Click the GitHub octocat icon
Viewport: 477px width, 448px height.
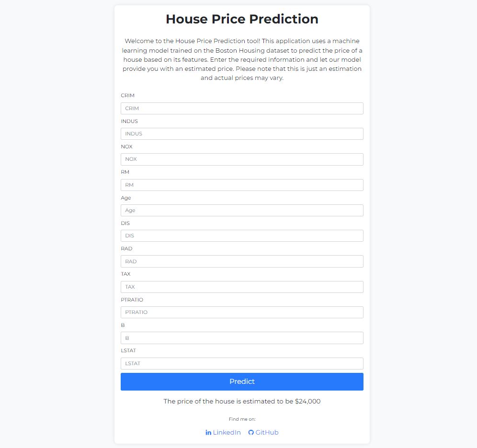tap(251, 432)
